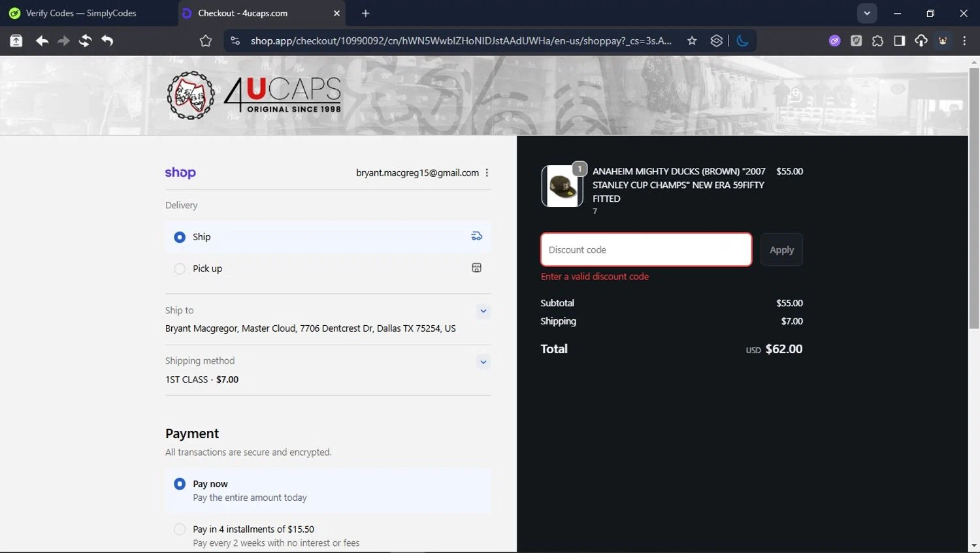
Task: Click the cloud upload icon
Action: [x=921, y=41]
